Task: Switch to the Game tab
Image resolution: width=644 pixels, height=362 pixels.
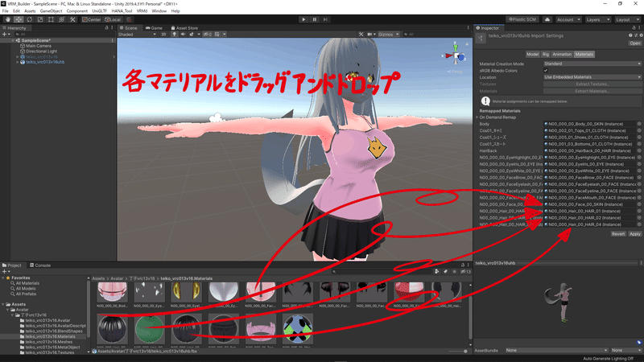Action: pos(154,28)
